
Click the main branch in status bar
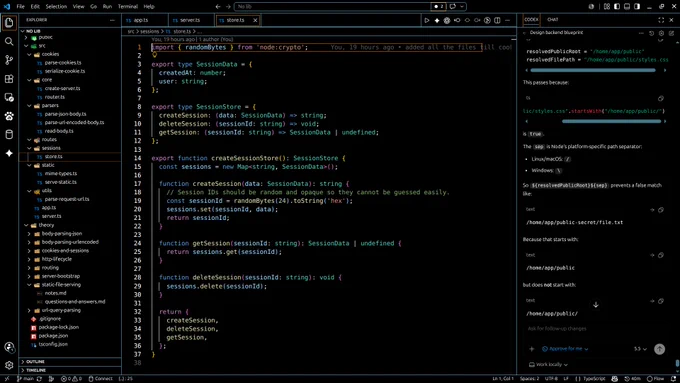pos(26,379)
